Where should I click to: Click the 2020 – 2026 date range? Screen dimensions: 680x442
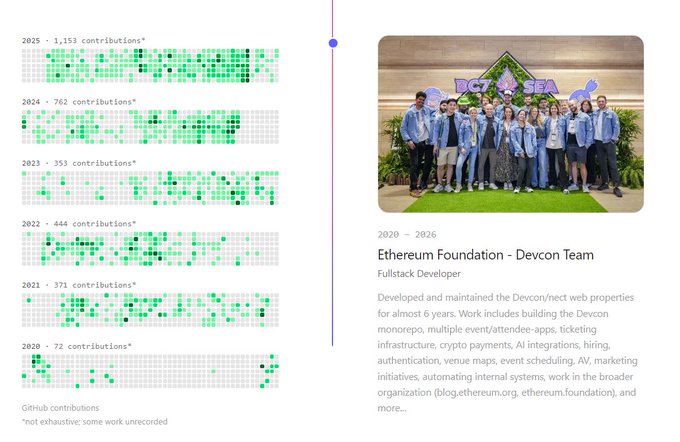(407, 235)
